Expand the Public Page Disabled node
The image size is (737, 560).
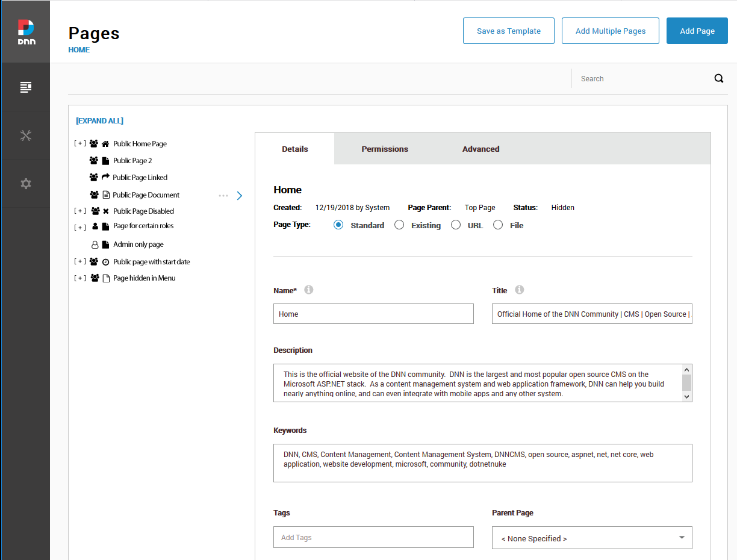79,211
